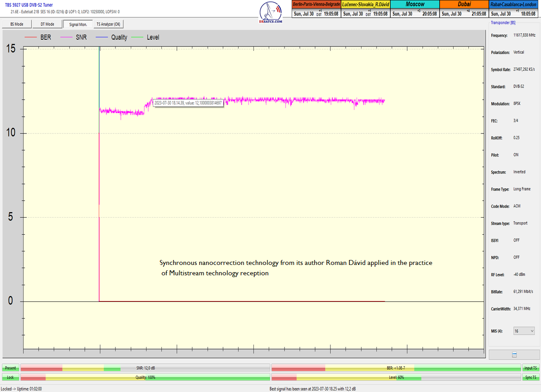Viewport: 541px width, 392px height.
Task: Toggle the Level series in chart legend
Action: click(153, 37)
